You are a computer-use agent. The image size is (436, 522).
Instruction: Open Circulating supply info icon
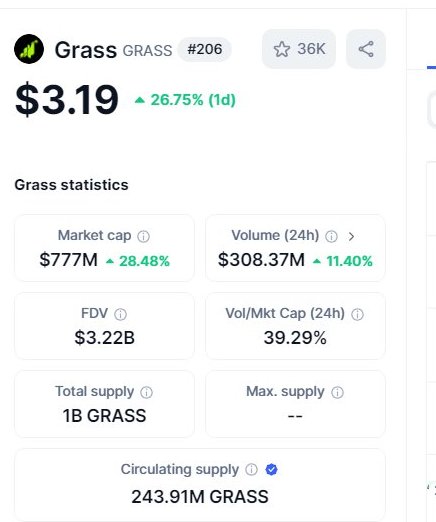251,469
